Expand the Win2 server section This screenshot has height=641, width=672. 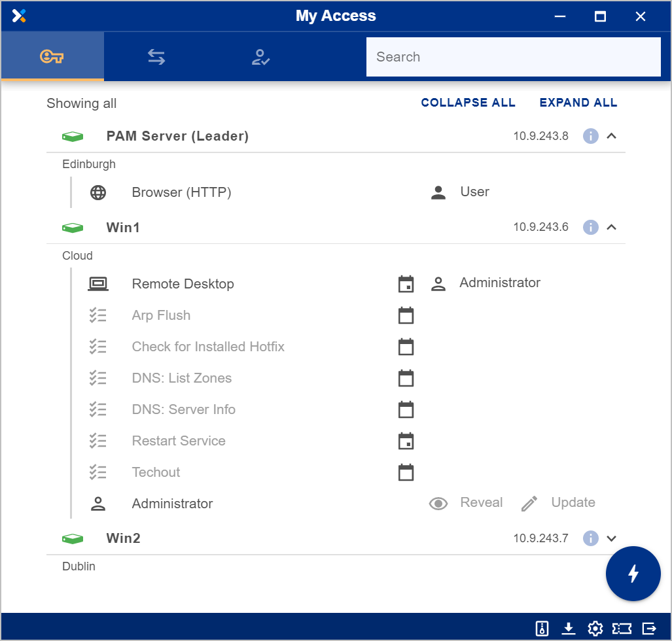(612, 538)
